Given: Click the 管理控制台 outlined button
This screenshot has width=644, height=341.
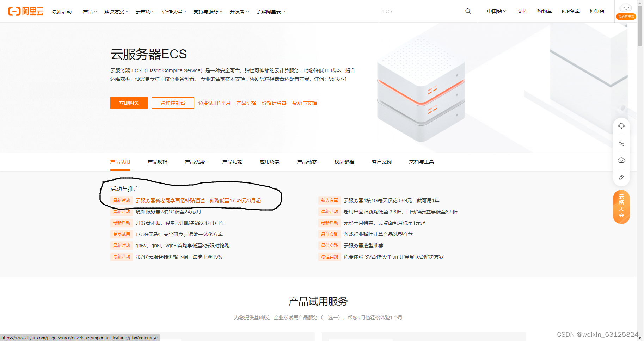Looking at the screenshot, I should pos(173,103).
